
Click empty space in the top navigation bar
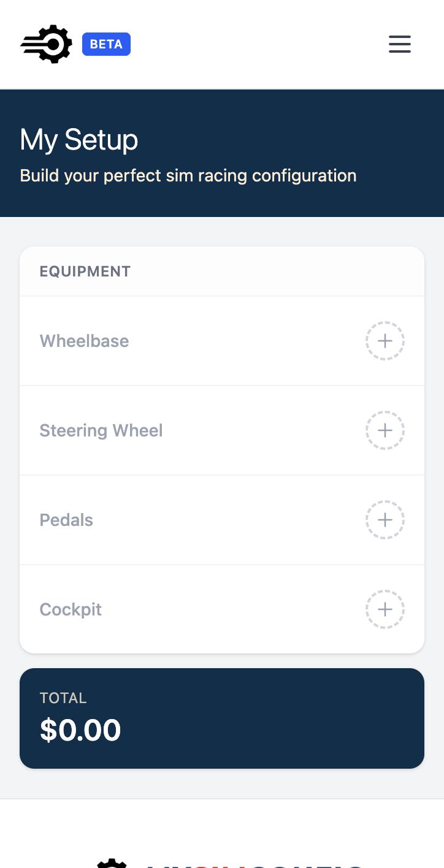258,44
